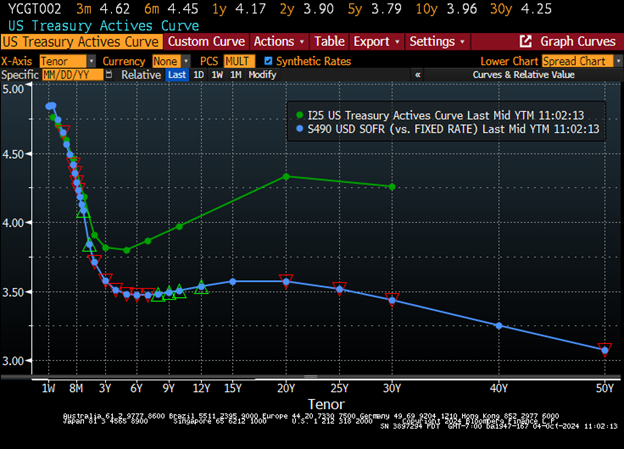Click the 5y 3.79 header value

coord(374,9)
